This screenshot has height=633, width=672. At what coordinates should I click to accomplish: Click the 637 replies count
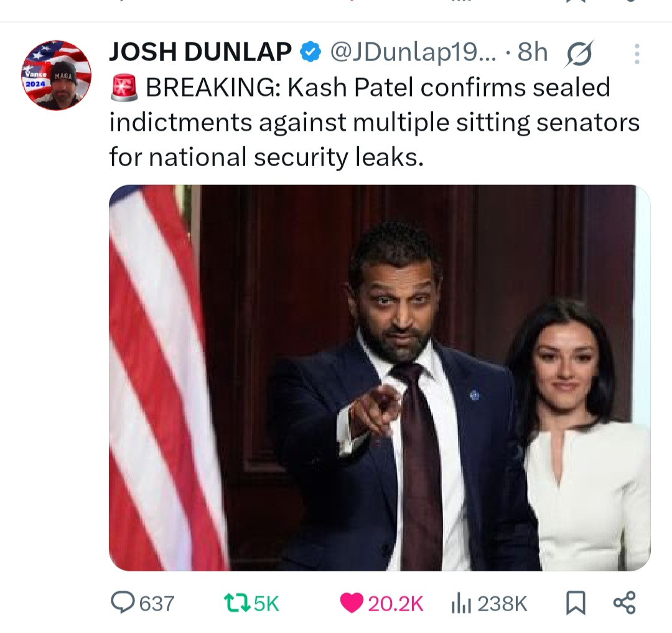click(x=156, y=603)
